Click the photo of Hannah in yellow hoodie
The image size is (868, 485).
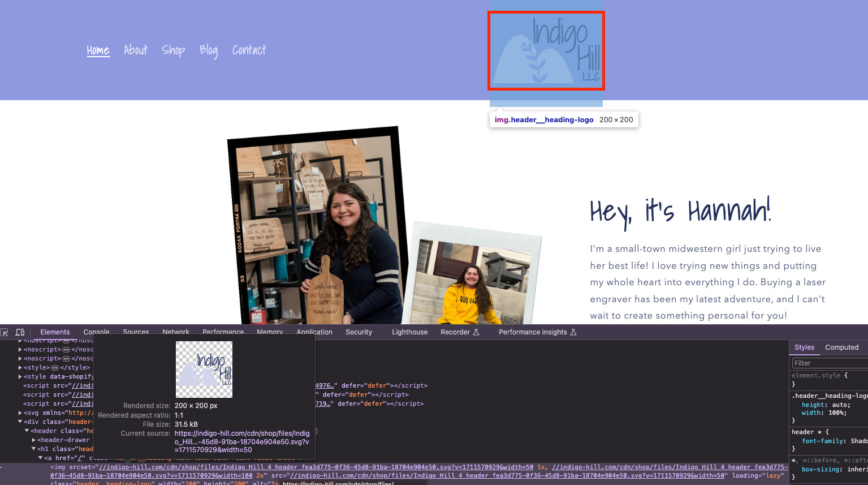click(474, 274)
